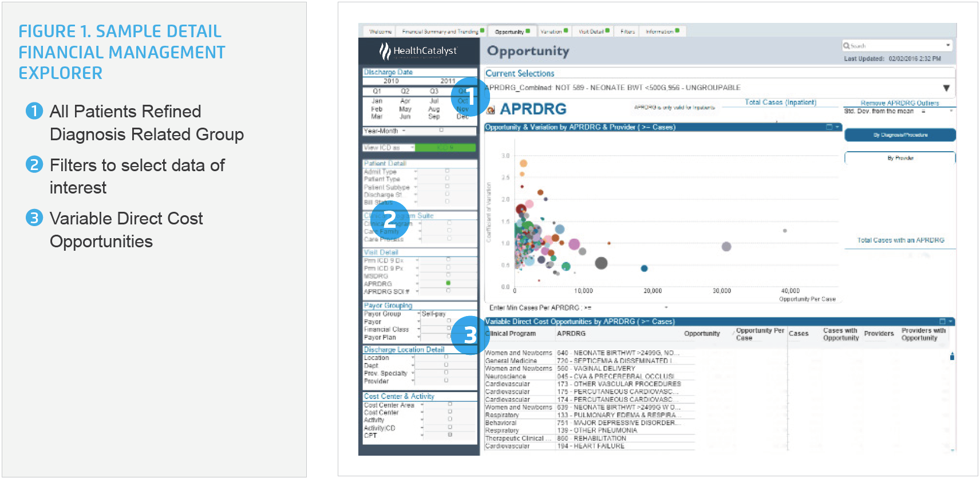Open the Year-Month filter dropdown
Screen dimensions: 980x478
(404, 131)
